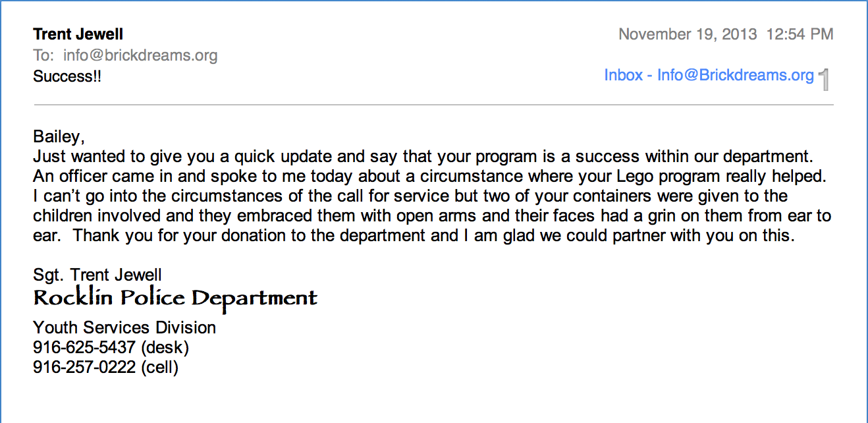Click the horizontal divider under the header

(433, 105)
